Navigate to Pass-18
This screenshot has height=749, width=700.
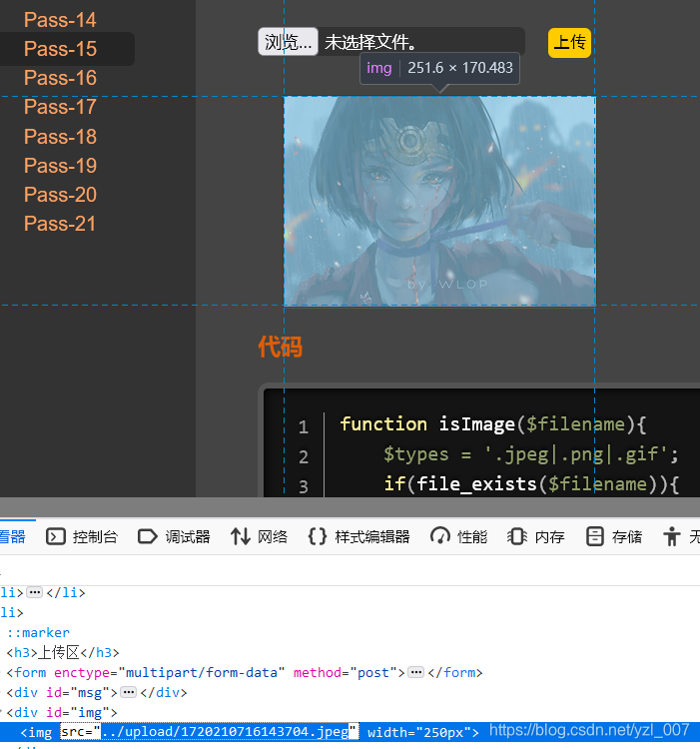pos(60,137)
